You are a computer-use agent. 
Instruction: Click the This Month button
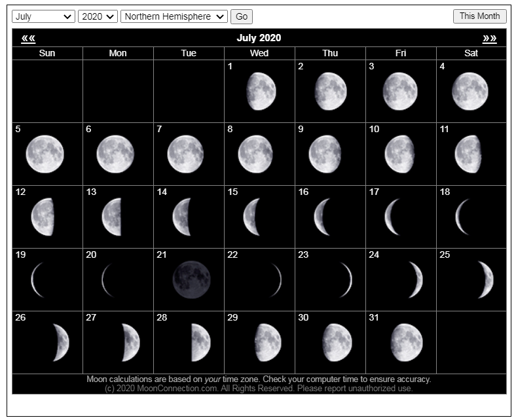(479, 16)
